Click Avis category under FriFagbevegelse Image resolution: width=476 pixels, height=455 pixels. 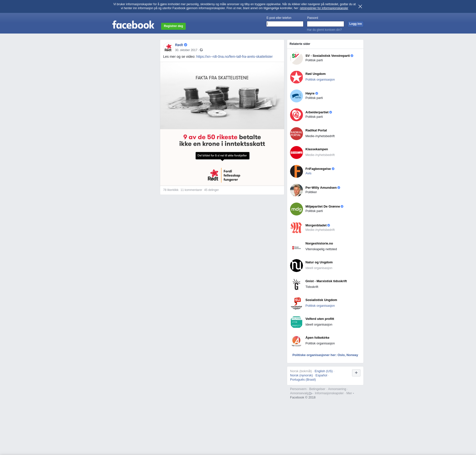click(x=308, y=173)
